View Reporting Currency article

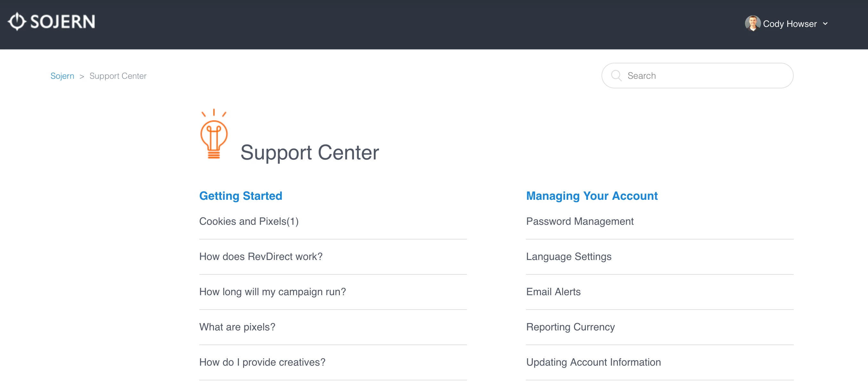pyautogui.click(x=570, y=327)
